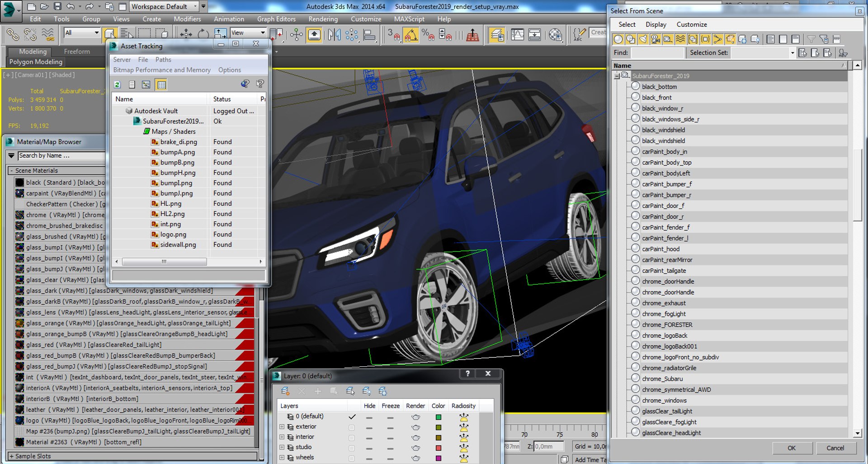
Task: Switch to the Freeform ribbon tab
Action: point(77,52)
